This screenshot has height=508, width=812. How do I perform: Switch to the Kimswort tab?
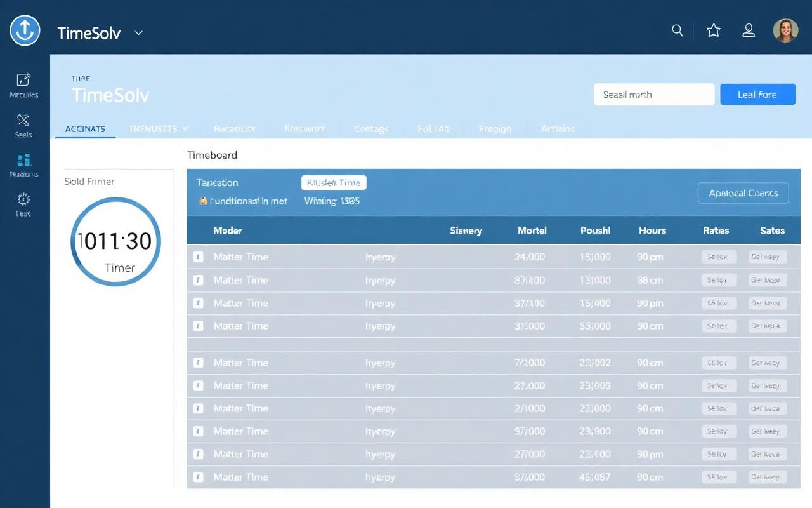tap(304, 129)
